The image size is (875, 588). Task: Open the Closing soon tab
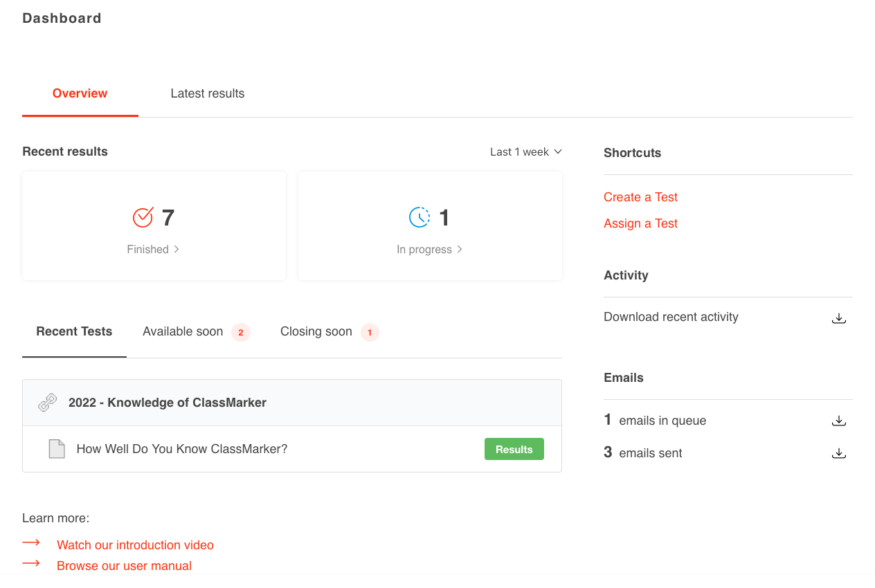click(x=316, y=332)
